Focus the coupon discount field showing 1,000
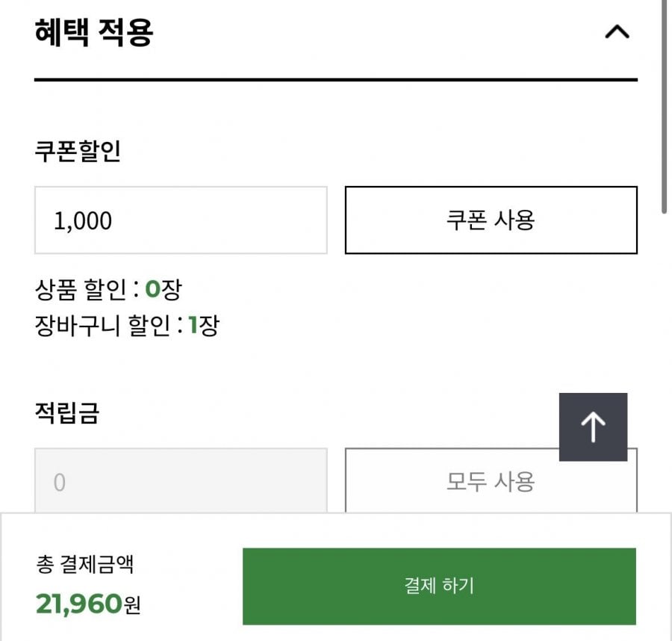The width and height of the screenshot is (672, 641). pyautogui.click(x=181, y=220)
